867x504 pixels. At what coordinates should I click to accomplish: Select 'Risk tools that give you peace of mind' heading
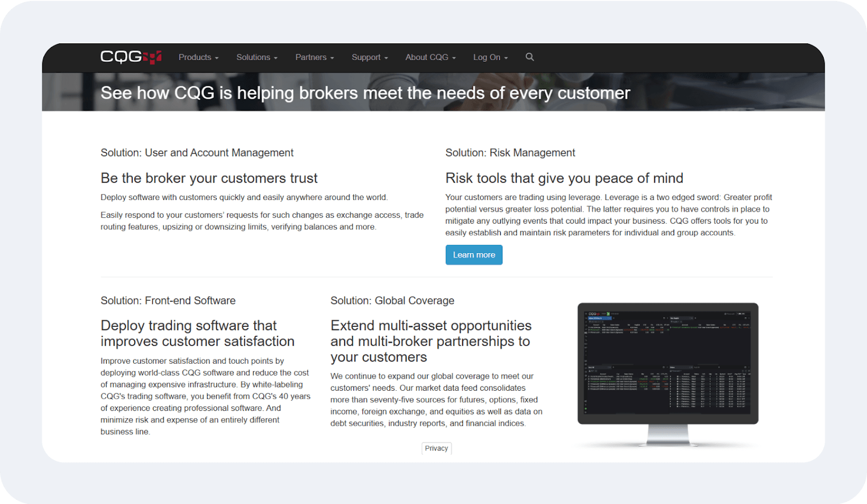[x=564, y=178]
